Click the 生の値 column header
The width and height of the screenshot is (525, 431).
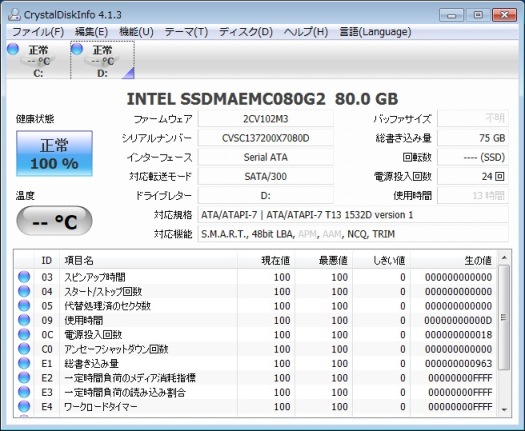click(x=453, y=260)
